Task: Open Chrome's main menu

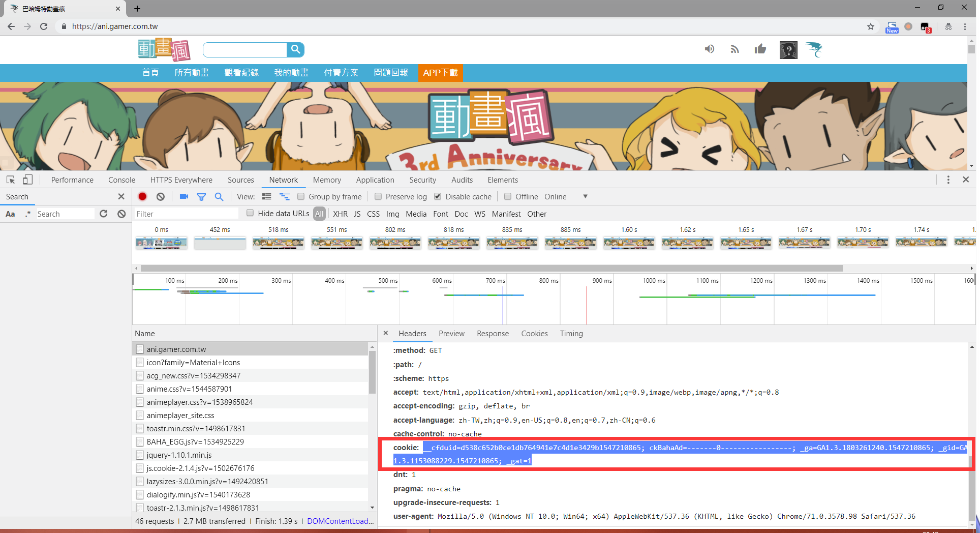Action: [x=965, y=26]
